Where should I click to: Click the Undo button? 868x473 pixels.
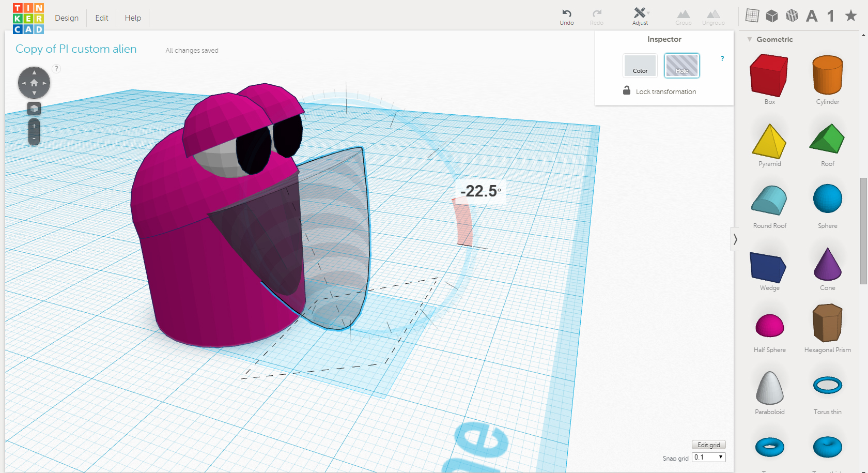coord(567,17)
